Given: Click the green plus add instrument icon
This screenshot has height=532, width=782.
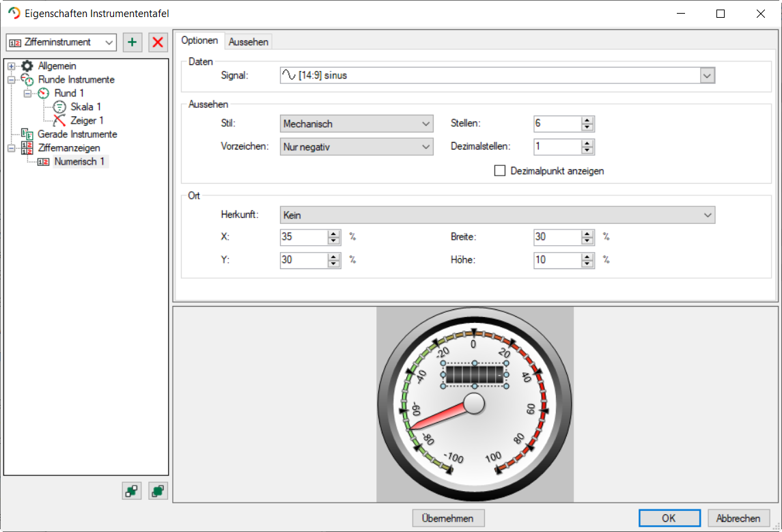Looking at the screenshot, I should pyautogui.click(x=132, y=42).
